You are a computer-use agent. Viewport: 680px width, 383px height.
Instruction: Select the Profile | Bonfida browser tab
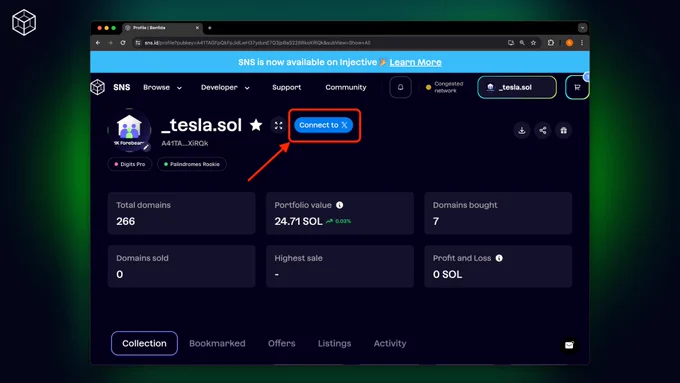[x=162, y=28]
